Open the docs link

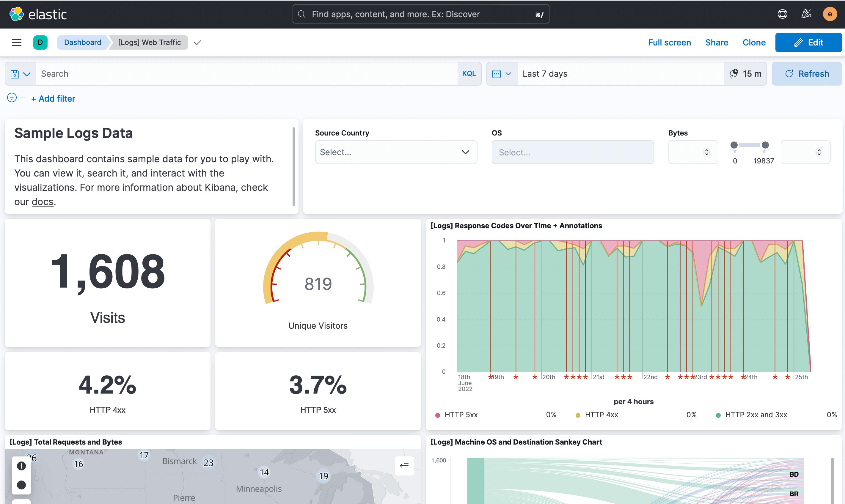pos(43,202)
